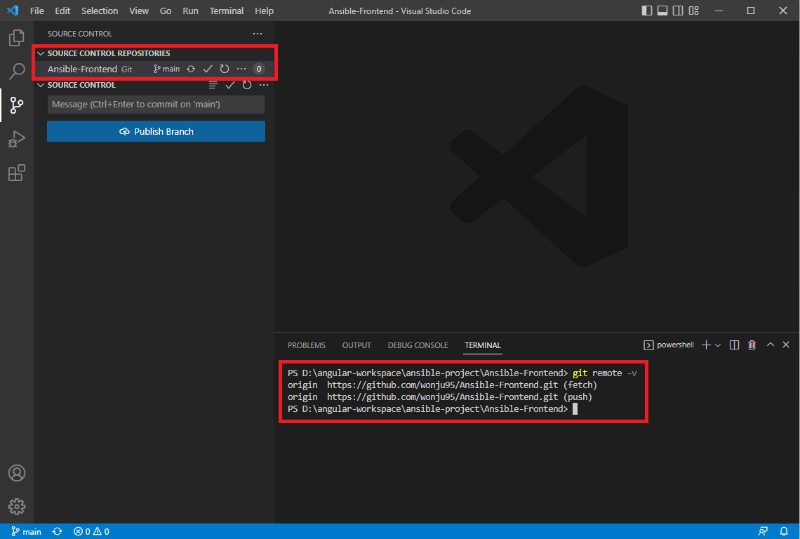This screenshot has width=800, height=539.
Task: Split the terminal
Action: pyautogui.click(x=734, y=345)
